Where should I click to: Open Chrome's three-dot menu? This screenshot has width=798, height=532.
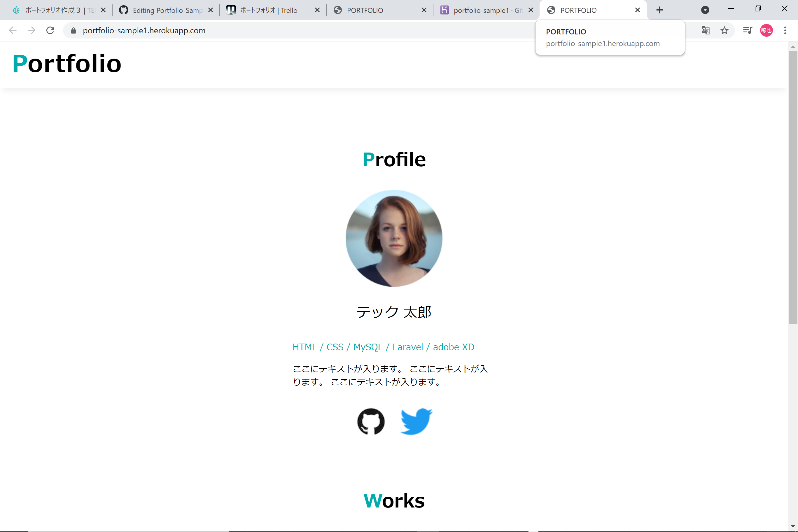pos(785,31)
